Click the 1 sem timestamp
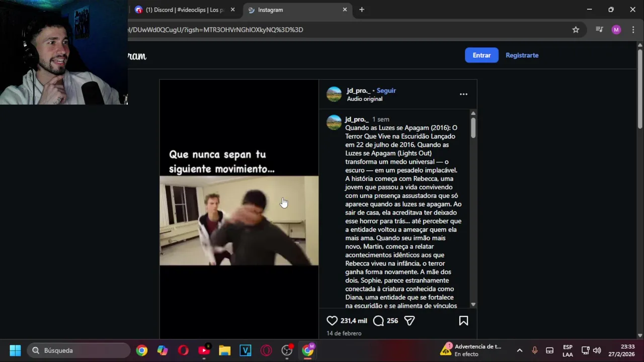The width and height of the screenshot is (644, 362). 381,120
